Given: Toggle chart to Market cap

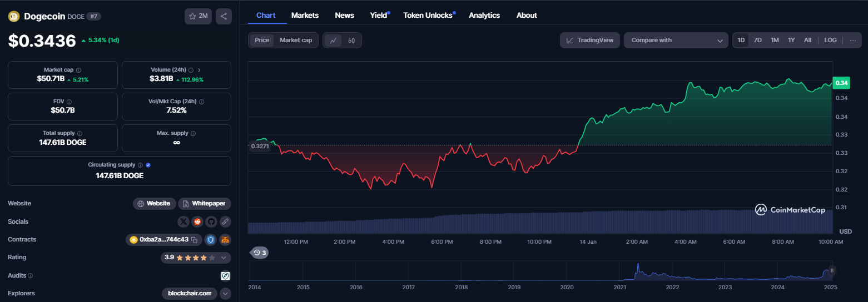Looking at the screenshot, I should pos(296,40).
